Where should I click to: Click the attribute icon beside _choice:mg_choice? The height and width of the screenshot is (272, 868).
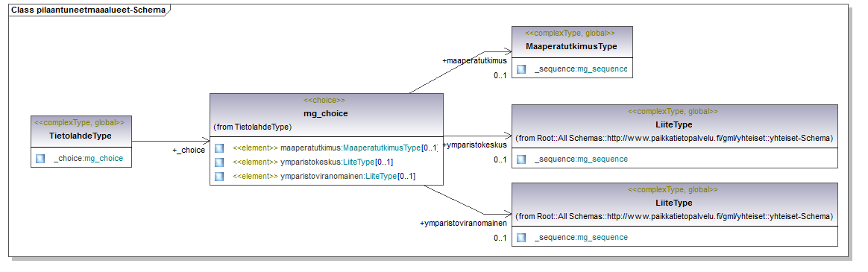click(x=40, y=159)
